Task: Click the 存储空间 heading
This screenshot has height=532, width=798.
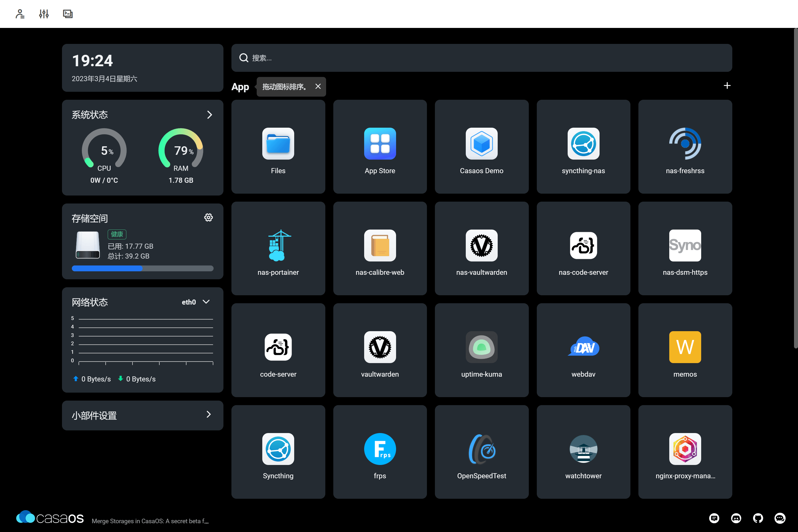Action: [90, 218]
